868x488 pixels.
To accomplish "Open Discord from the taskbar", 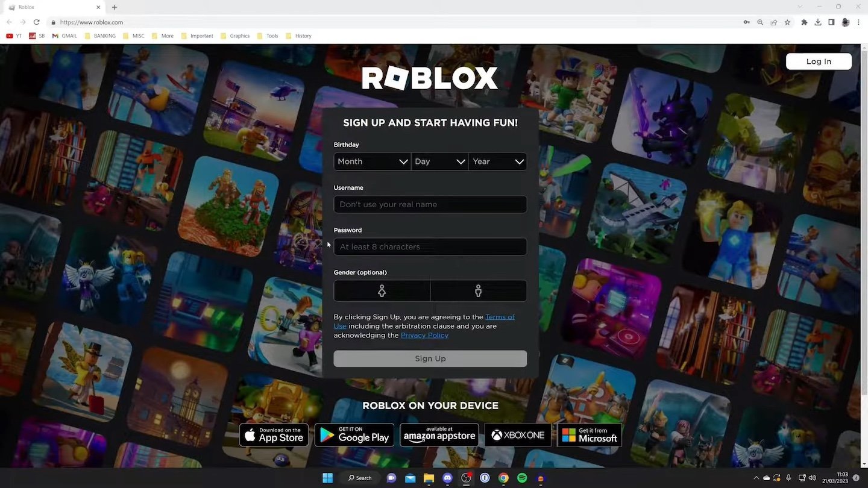I will tap(447, 478).
